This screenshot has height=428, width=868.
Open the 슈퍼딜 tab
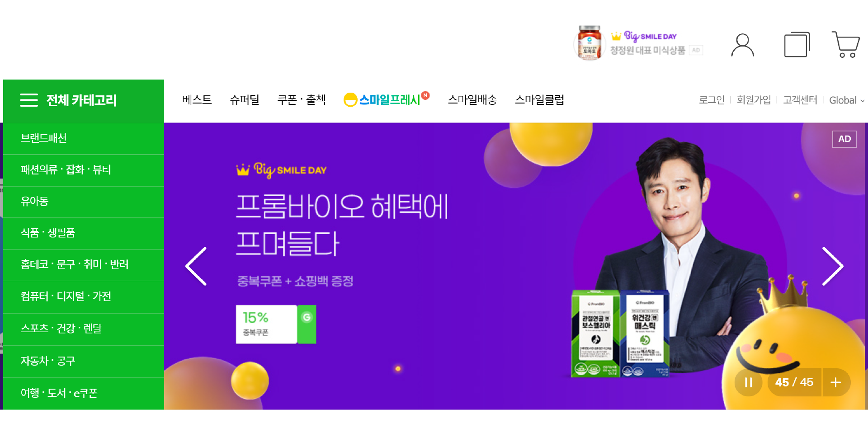coord(244,100)
